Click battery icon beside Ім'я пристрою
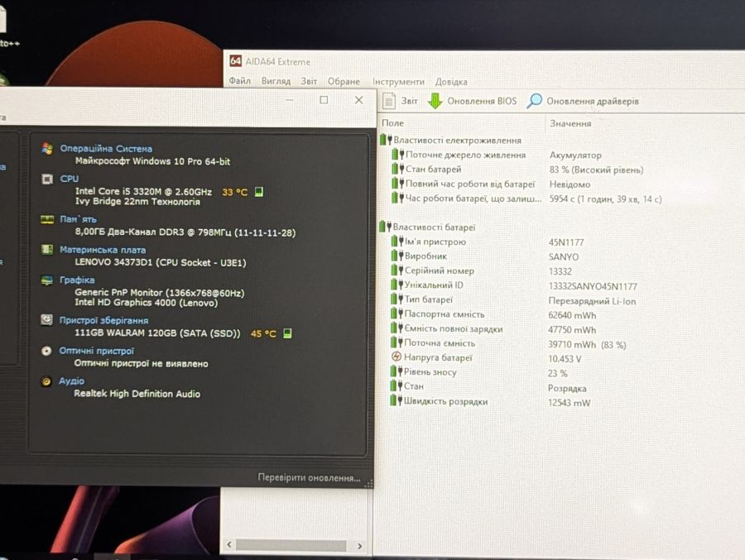745x560 pixels. coord(397,242)
